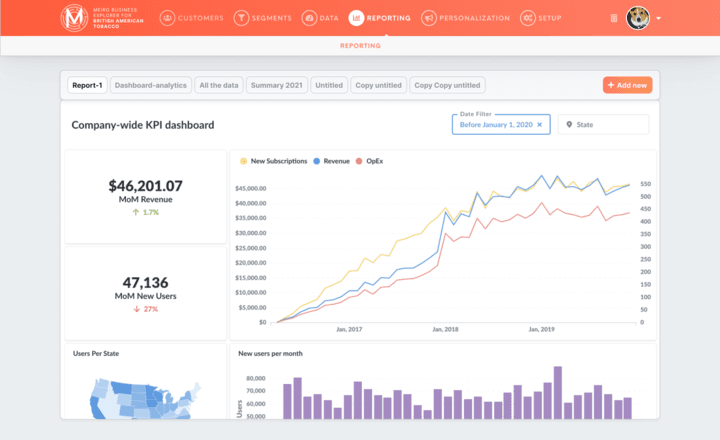Click the State filter field

603,125
